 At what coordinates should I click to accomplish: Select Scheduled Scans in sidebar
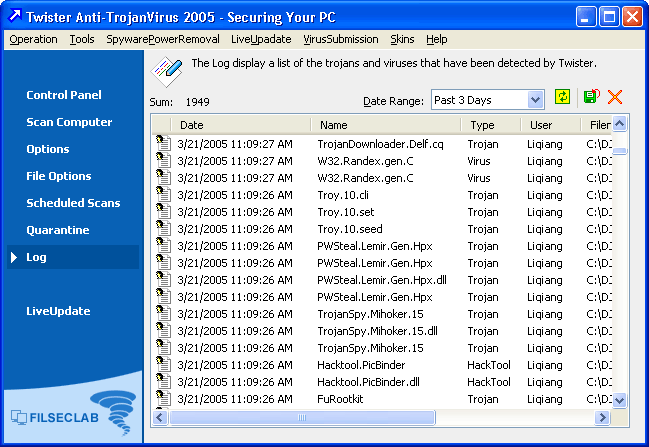(73, 203)
